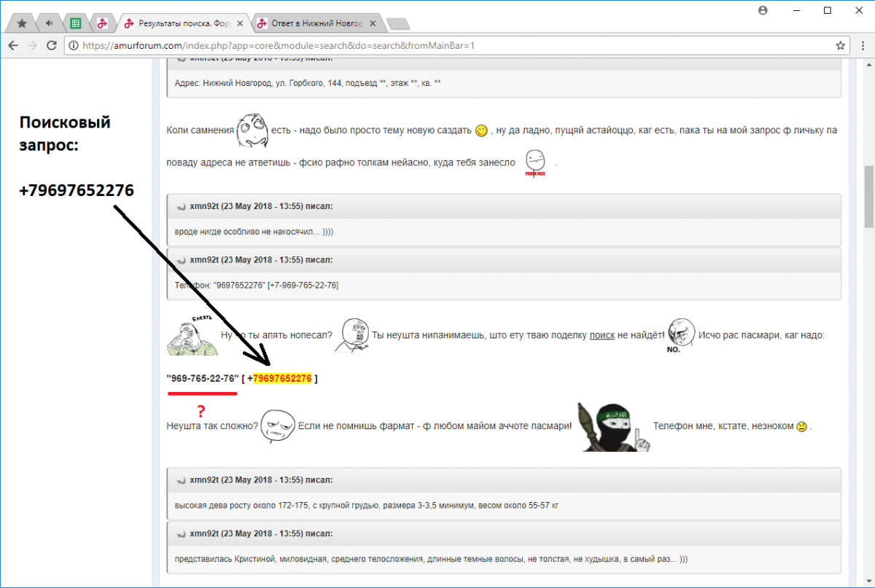Click the browser back arrow
875x588 pixels.
[13, 45]
